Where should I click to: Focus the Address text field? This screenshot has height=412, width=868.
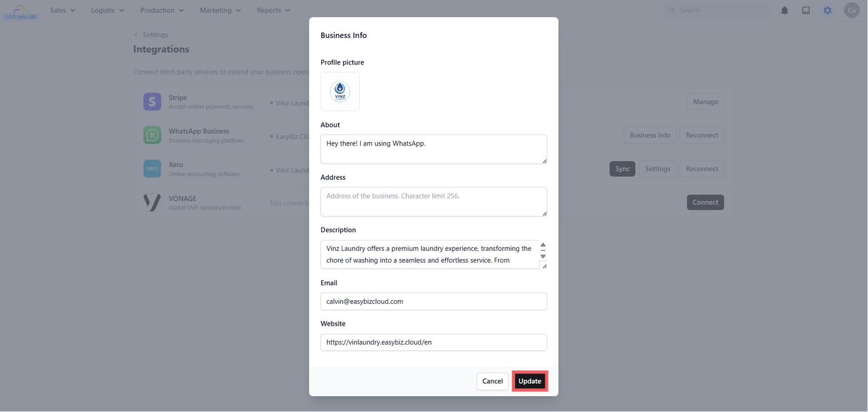pyautogui.click(x=433, y=202)
